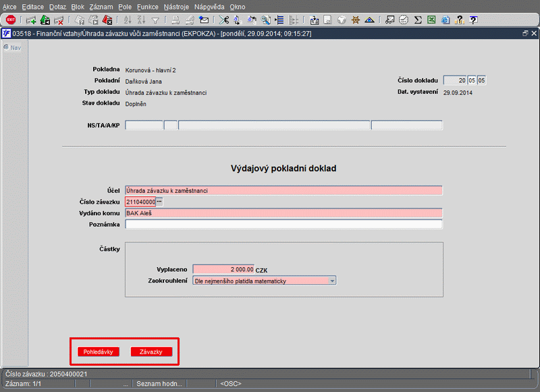The height and width of the screenshot is (392, 540).
Task: Click the Vydáno komu field BAK Aleš
Action: (283, 213)
